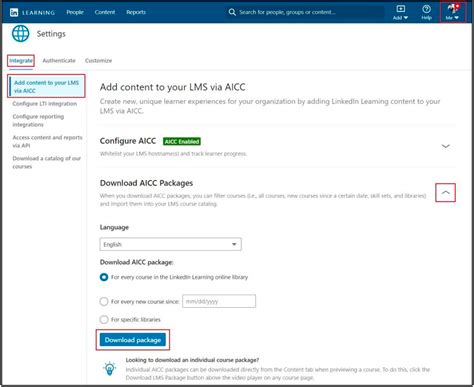Click the search for people or content field
This screenshot has width=474, height=387.
305,12
